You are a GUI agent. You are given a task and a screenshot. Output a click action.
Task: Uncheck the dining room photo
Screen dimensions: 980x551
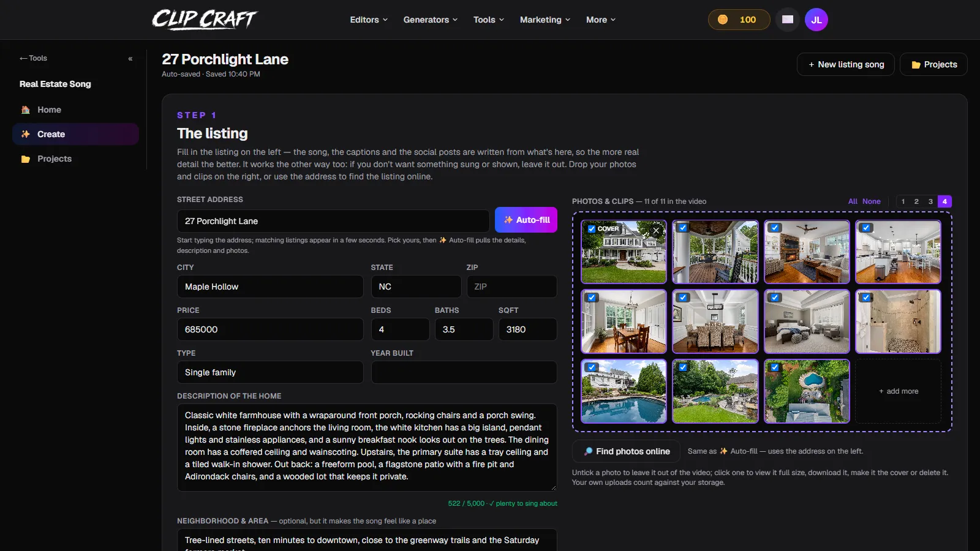(683, 298)
